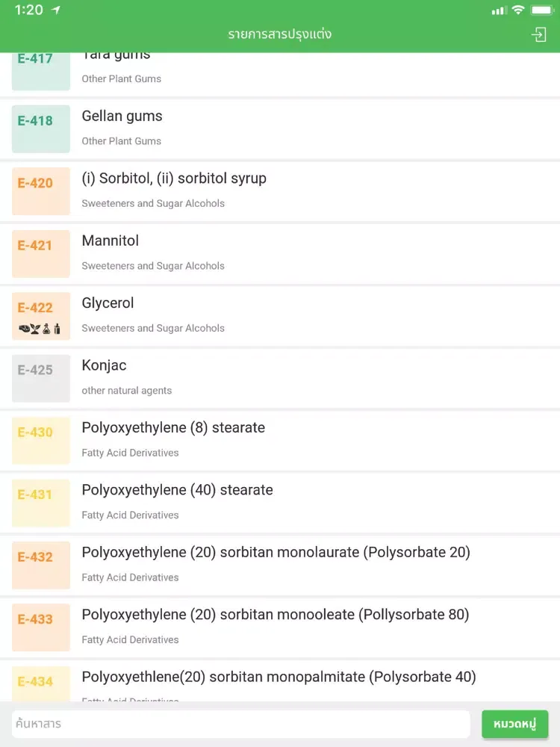Screen dimensions: 560x747
Task: Tap the yellow E-431 code badge
Action: pos(41,503)
